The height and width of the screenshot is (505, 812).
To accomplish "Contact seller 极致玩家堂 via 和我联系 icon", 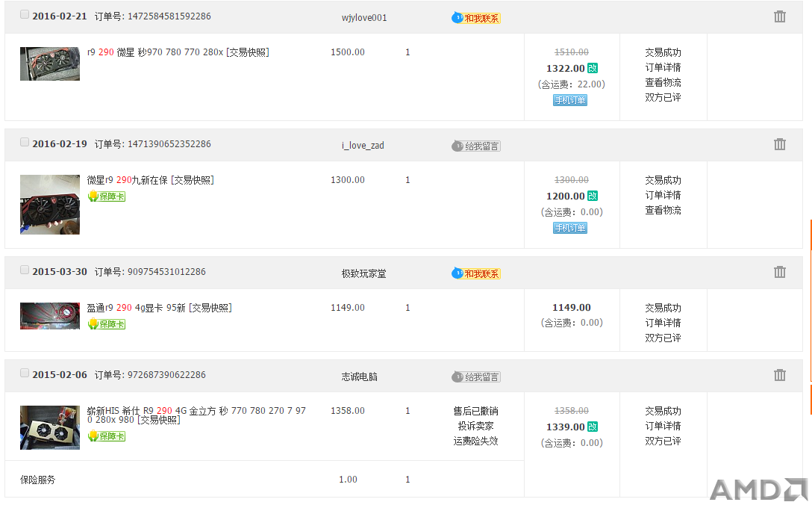I will tap(476, 273).
